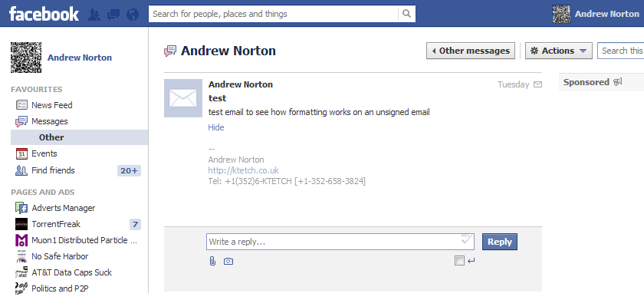644x300 pixels.
Task: Click the Messages icon in sidebar
Action: 21,121
